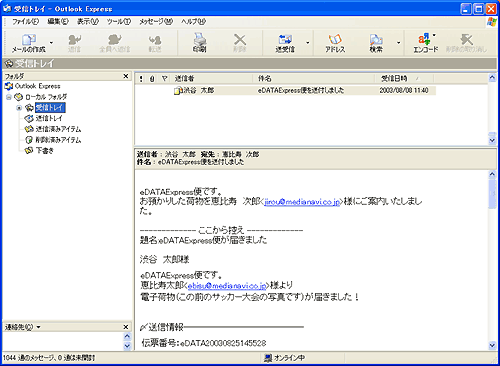Select the Outbox (送信トレイ) folder
This screenshot has height=366, width=500.
49,118
